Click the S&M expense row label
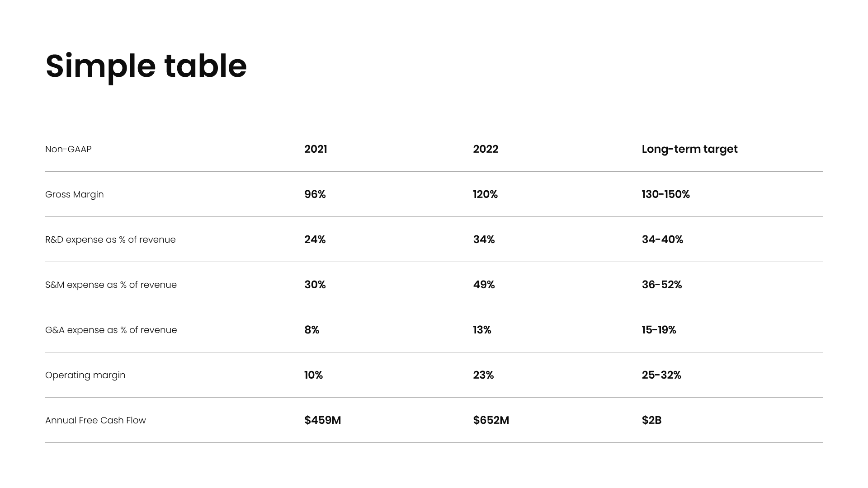Image resolution: width=868 pixels, height=488 pixels. click(111, 285)
